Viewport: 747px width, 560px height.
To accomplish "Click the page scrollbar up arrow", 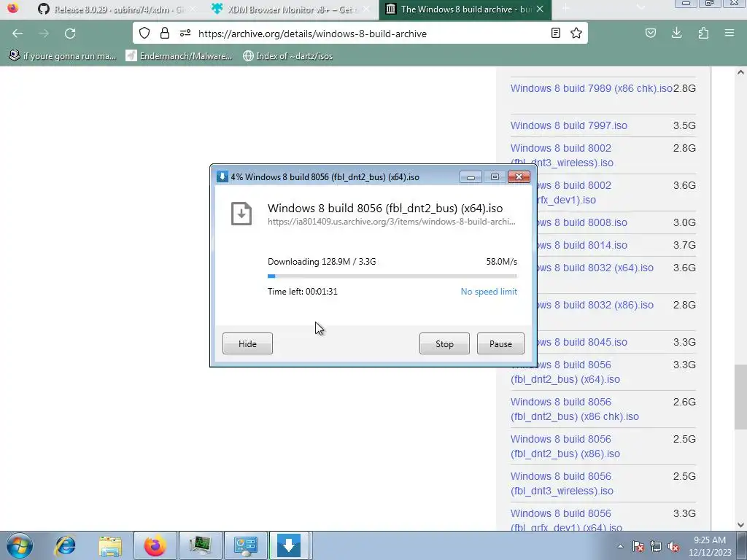I will [740, 72].
